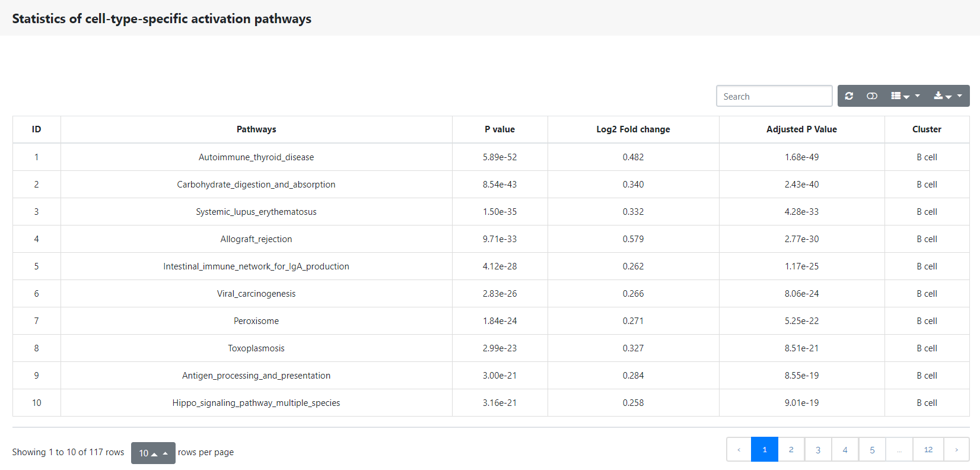The height and width of the screenshot is (470, 980).
Task: Click adjusted P value 9.01e-19
Action: click(801, 403)
